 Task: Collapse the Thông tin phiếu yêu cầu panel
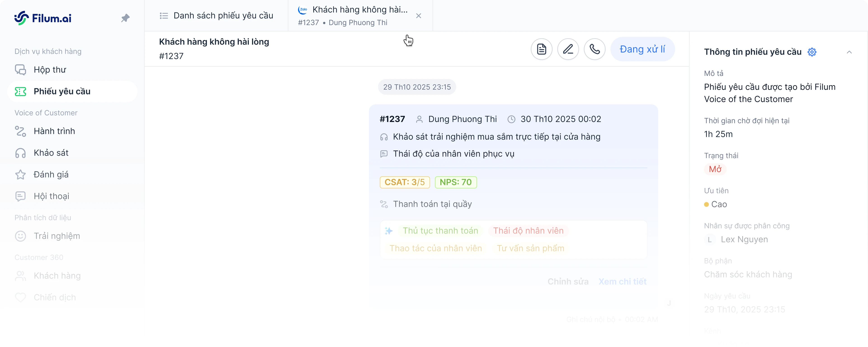pyautogui.click(x=849, y=52)
